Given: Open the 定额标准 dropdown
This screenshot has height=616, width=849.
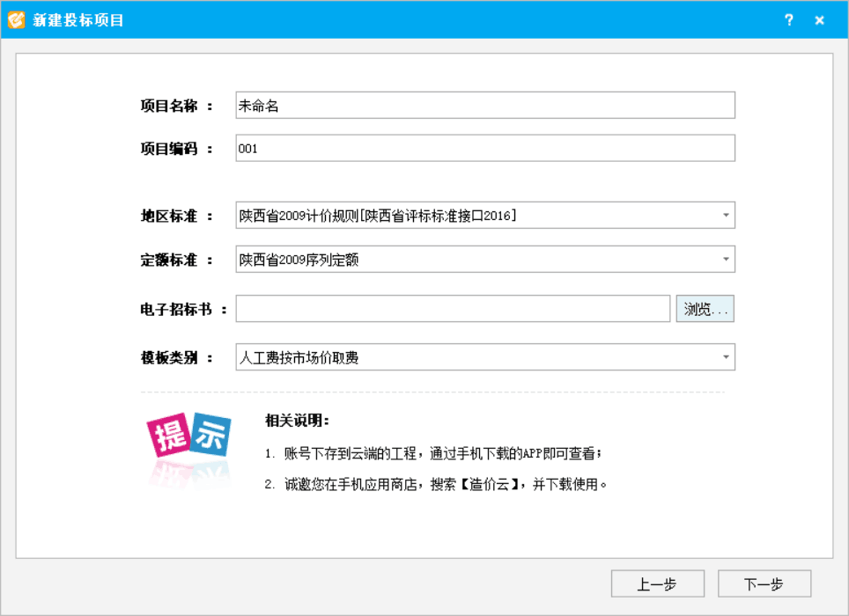Looking at the screenshot, I should [726, 260].
